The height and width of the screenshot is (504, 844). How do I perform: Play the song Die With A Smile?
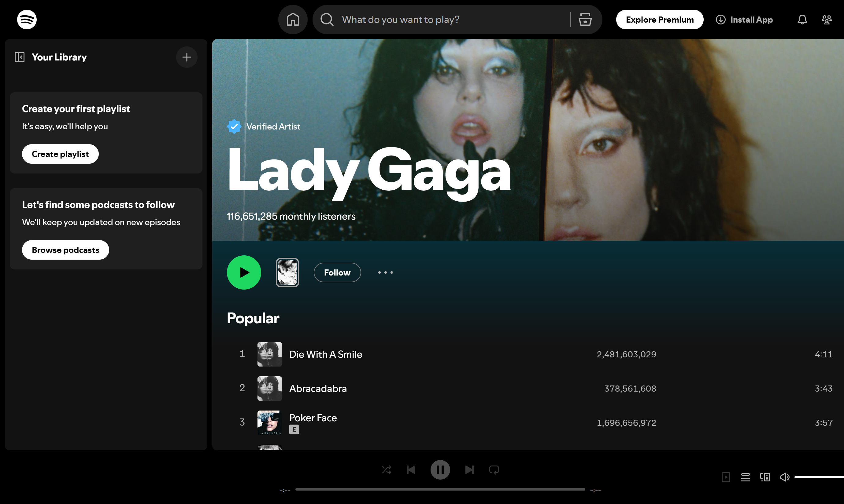(x=326, y=354)
